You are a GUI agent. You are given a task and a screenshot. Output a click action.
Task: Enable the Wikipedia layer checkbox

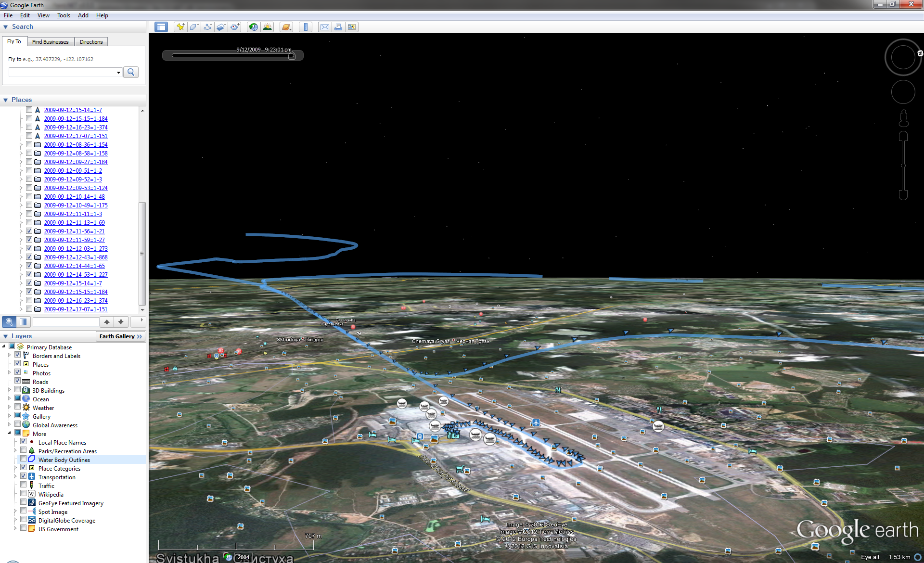24,494
